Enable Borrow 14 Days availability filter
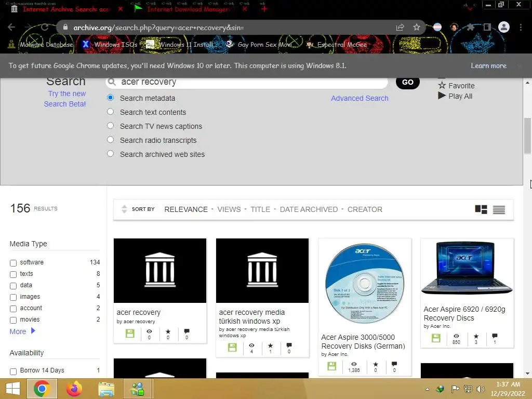The image size is (532, 399). point(13,371)
